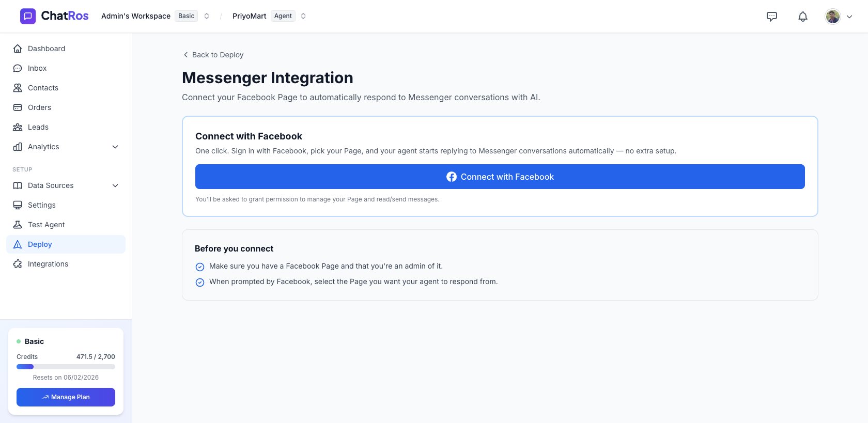Click check icon beside select the Page tip
868x423 pixels.
[200, 283]
